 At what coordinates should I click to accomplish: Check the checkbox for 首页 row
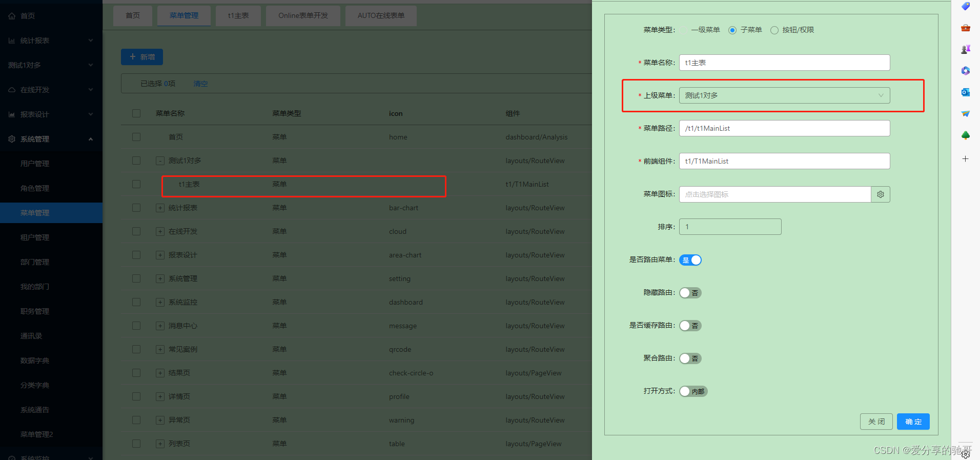click(x=136, y=137)
